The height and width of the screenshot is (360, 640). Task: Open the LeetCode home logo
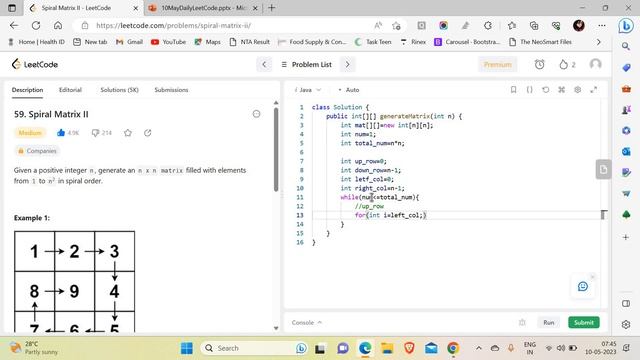click(x=35, y=64)
